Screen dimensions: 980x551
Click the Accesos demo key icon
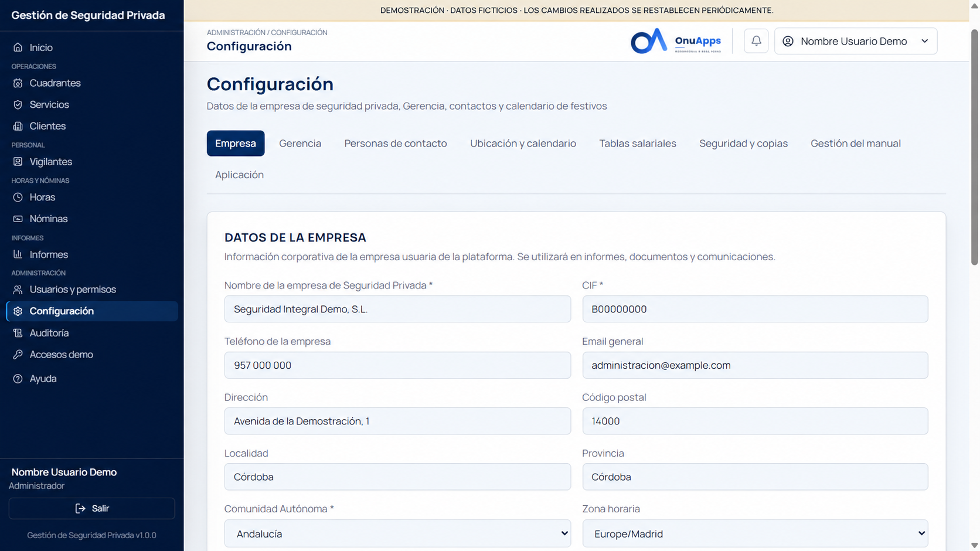tap(18, 355)
